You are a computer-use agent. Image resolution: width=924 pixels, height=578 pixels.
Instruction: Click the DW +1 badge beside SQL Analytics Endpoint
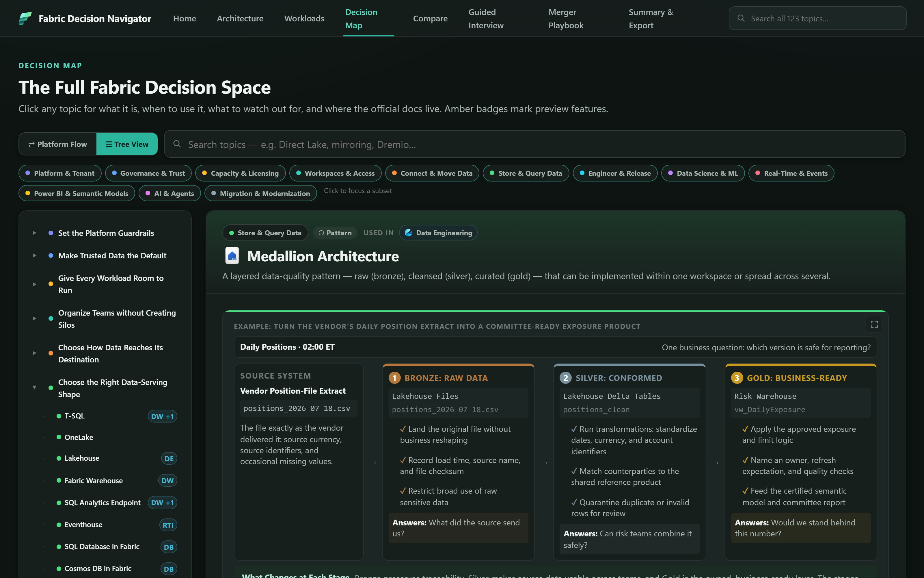tap(162, 503)
